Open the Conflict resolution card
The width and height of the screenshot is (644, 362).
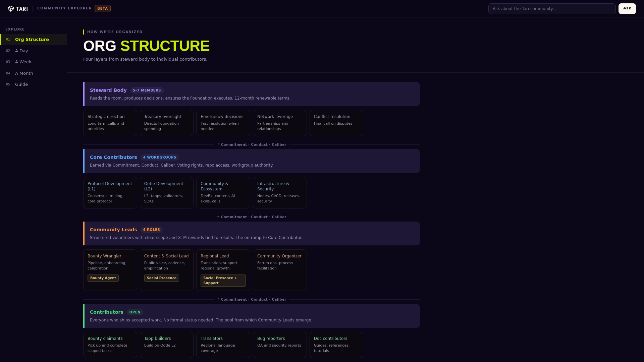(x=336, y=123)
